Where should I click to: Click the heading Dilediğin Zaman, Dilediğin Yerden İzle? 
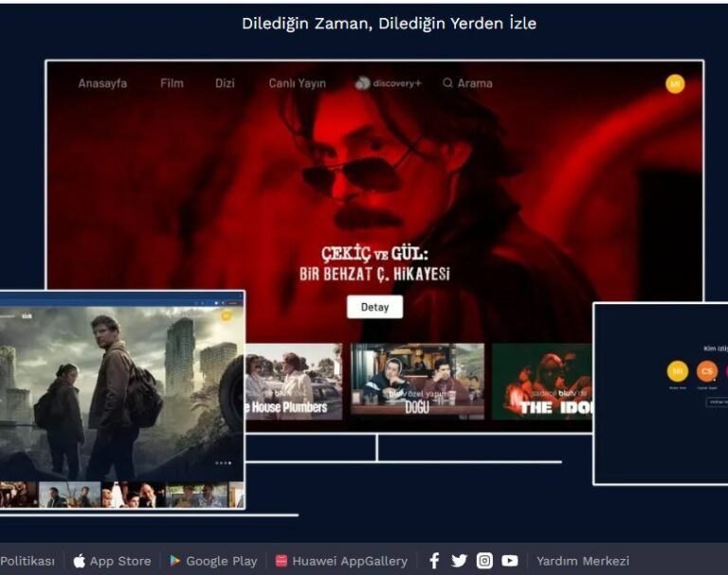[389, 23]
